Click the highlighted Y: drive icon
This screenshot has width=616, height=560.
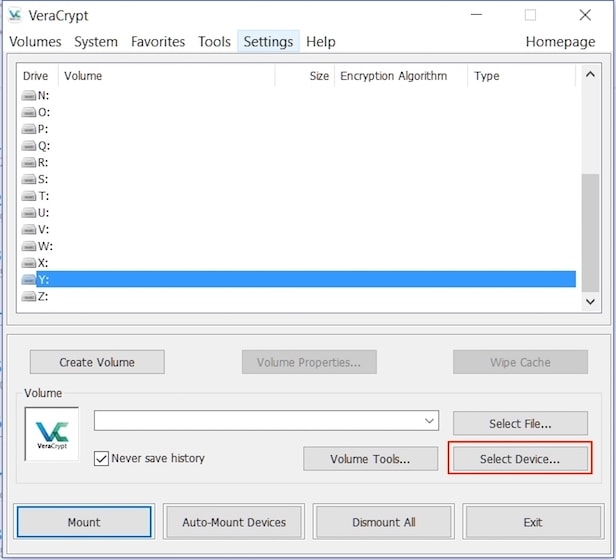coord(29,279)
